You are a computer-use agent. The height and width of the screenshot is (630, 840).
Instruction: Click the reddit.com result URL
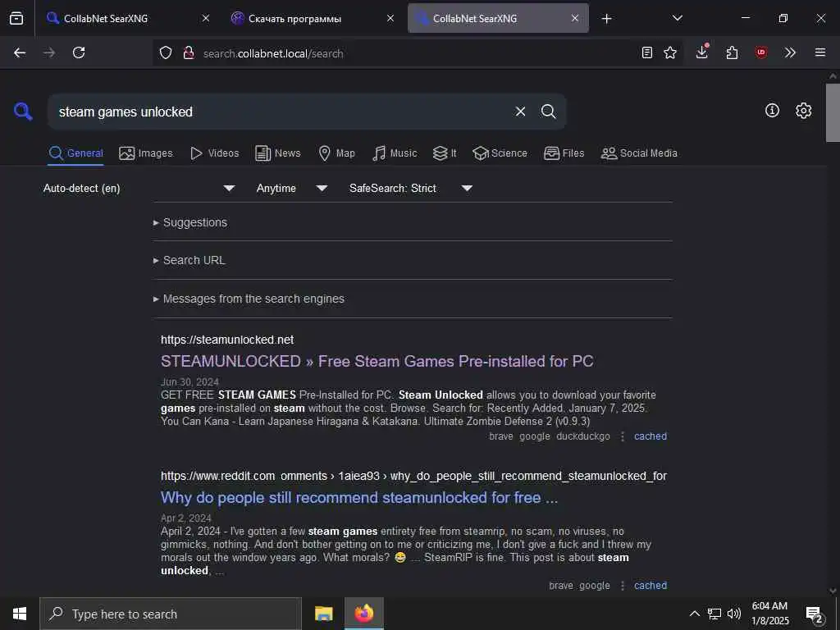[413, 476]
